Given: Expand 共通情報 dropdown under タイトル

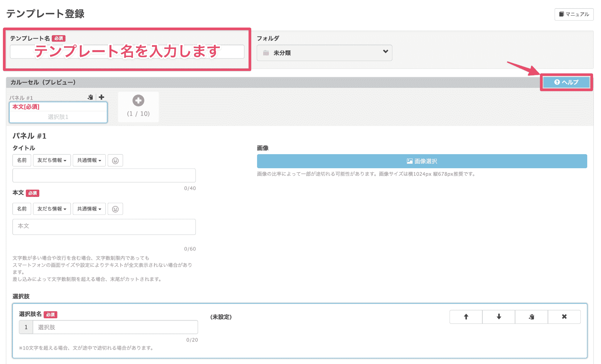Looking at the screenshot, I should (x=89, y=161).
